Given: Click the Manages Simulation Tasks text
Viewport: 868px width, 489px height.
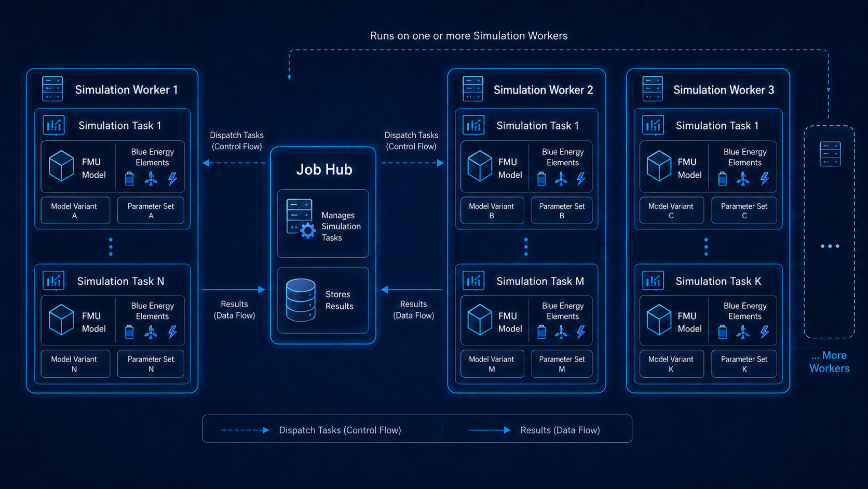Looking at the screenshot, I should click(341, 227).
